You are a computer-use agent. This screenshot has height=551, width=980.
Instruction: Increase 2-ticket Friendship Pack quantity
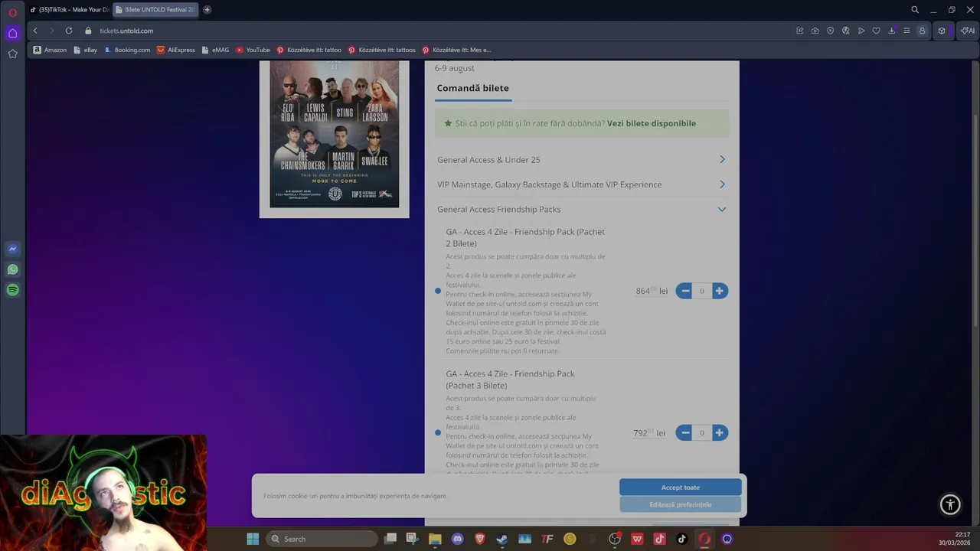tap(720, 291)
